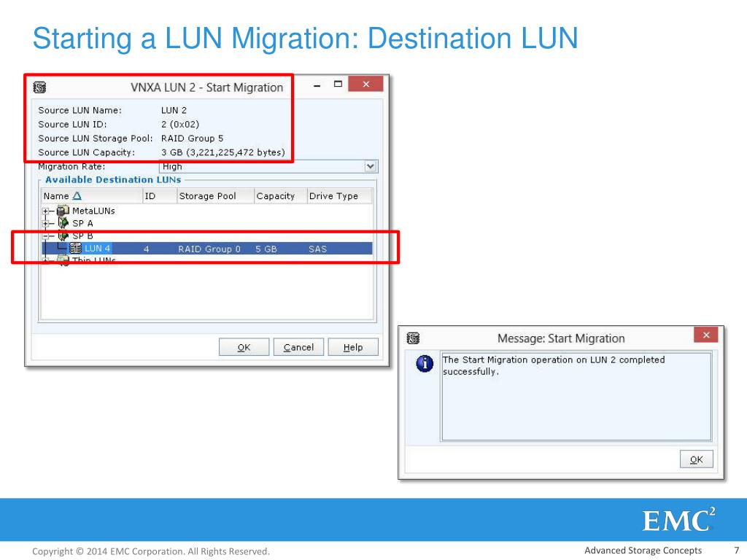
Task: Click the migration completed message text
Action: pyautogui.click(x=554, y=365)
